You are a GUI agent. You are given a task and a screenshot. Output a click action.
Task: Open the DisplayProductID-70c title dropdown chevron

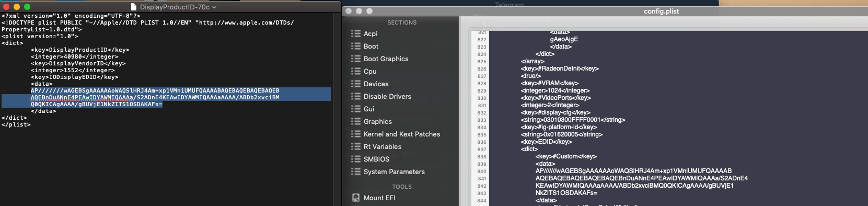point(214,7)
